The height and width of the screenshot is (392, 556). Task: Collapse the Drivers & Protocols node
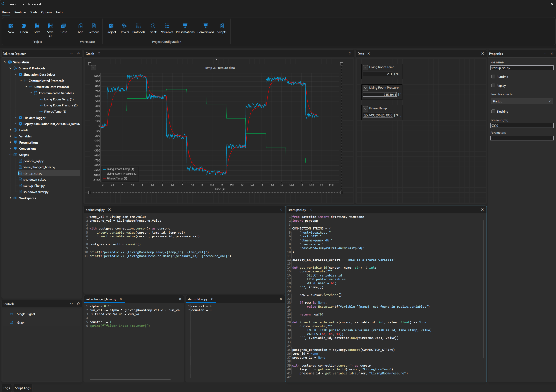point(10,68)
